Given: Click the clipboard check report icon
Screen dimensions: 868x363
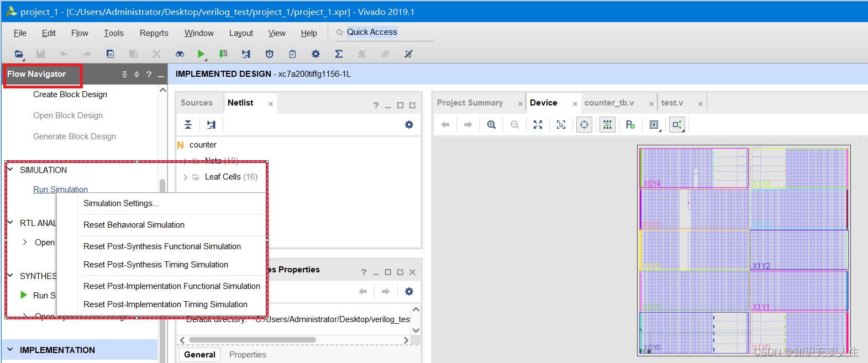Looking at the screenshot, I should 292,54.
